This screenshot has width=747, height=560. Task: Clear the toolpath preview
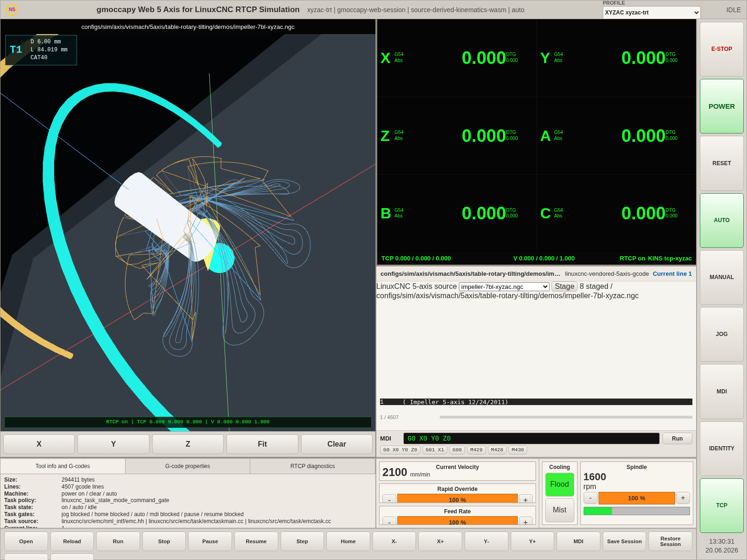(x=337, y=444)
